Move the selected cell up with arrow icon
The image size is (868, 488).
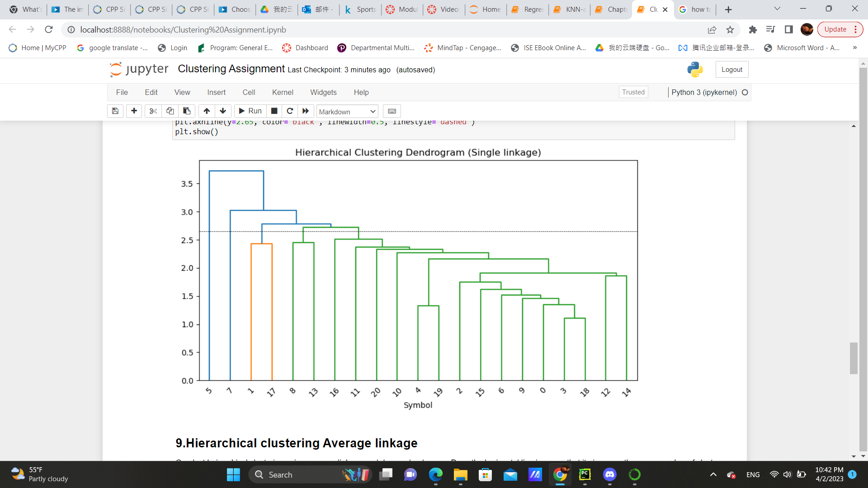pos(207,111)
